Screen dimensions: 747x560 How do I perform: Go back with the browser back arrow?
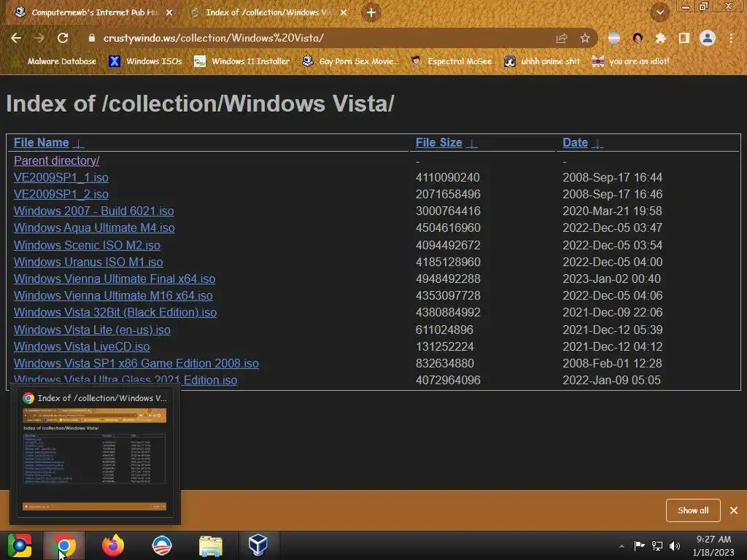(16, 38)
